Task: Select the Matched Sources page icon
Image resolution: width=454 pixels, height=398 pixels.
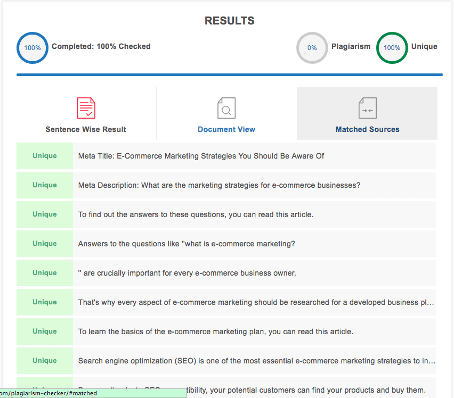Action: point(368,108)
